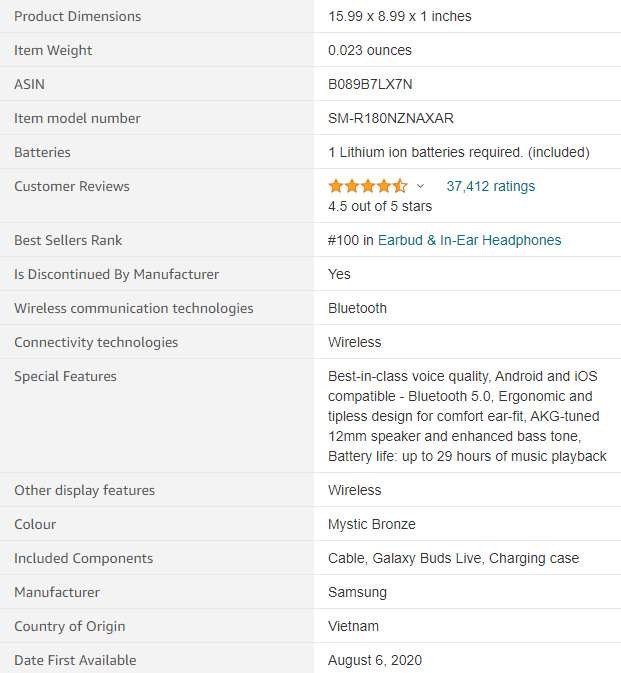Click the Product Dimensions label
The image size is (621, 673).
(x=78, y=16)
